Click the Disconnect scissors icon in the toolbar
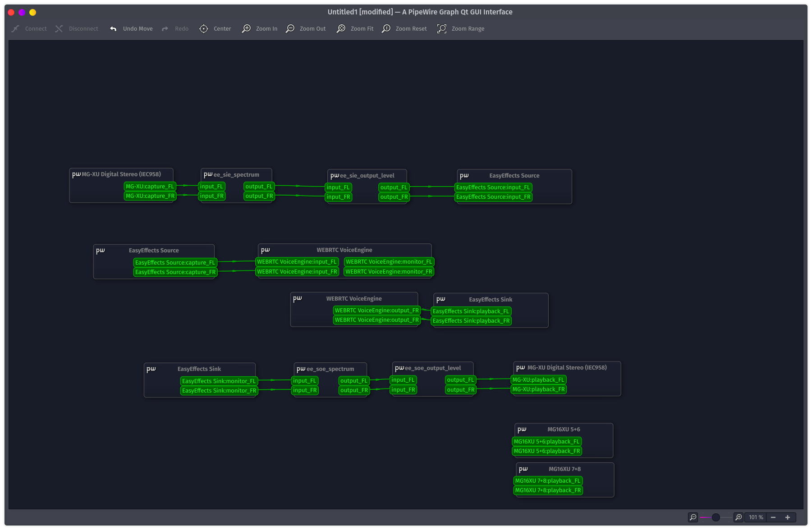 pos(59,28)
